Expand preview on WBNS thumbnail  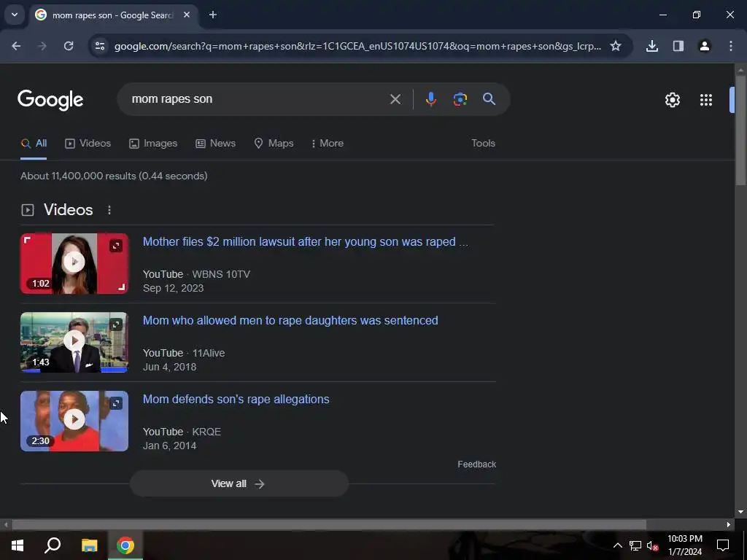116,246
